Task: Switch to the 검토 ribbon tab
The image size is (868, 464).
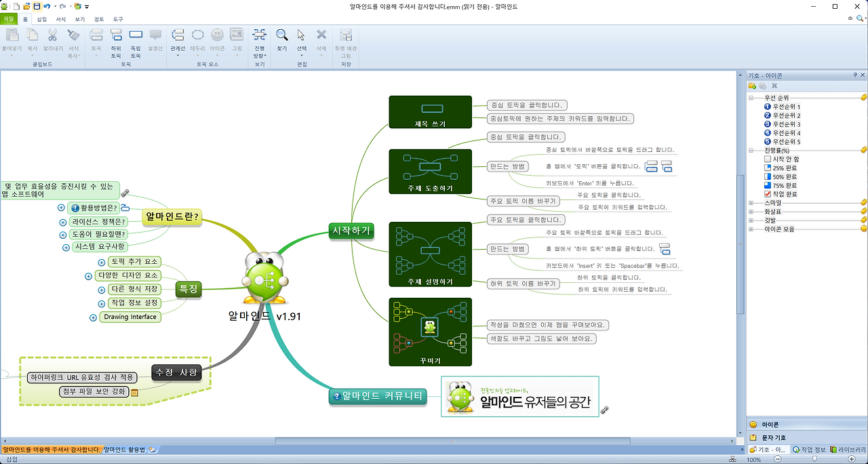Action: coord(99,20)
